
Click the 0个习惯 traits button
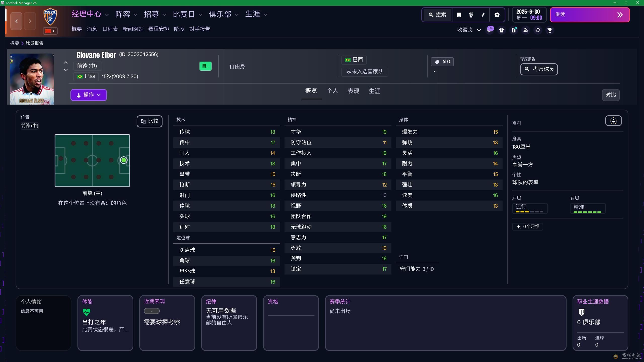[528, 227]
